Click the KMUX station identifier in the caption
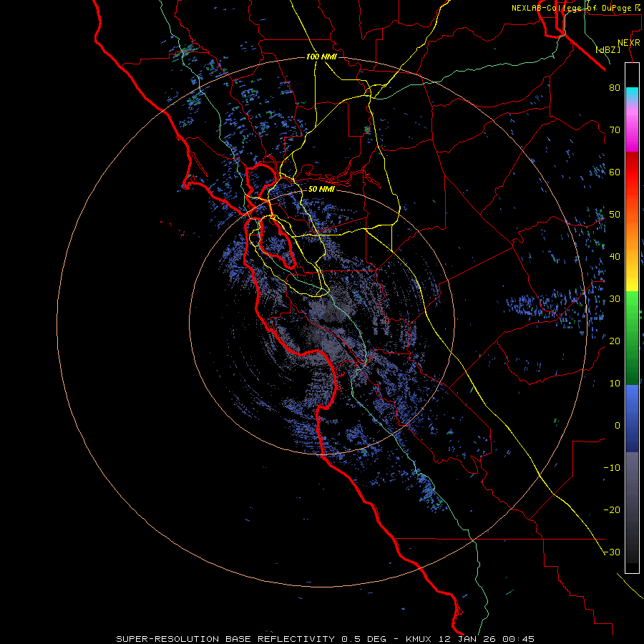644x644 pixels. coord(419,639)
